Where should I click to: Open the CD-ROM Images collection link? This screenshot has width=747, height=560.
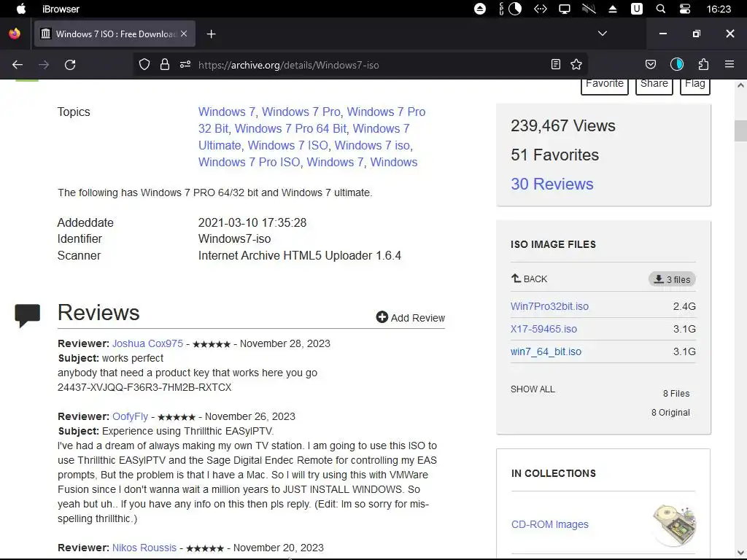(550, 524)
